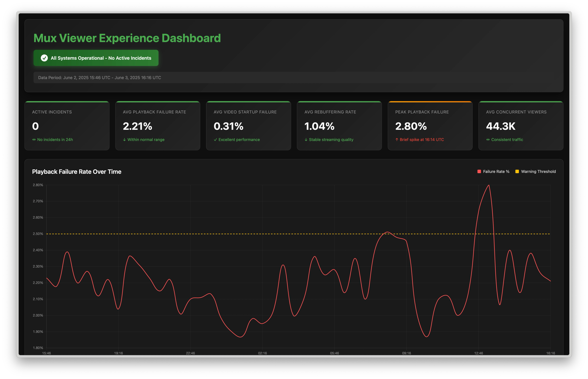
Task: Open the Avg Rebuffering Rate card
Action: coord(339,126)
